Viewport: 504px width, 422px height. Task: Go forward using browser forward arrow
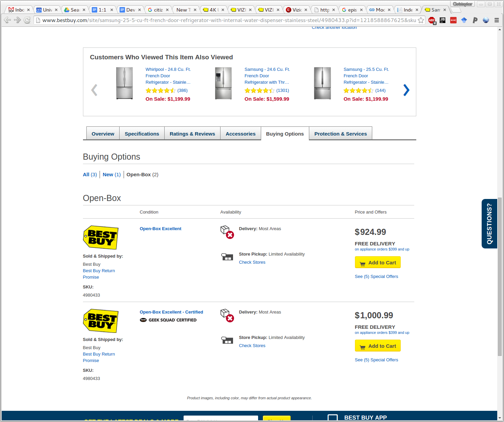tap(17, 20)
